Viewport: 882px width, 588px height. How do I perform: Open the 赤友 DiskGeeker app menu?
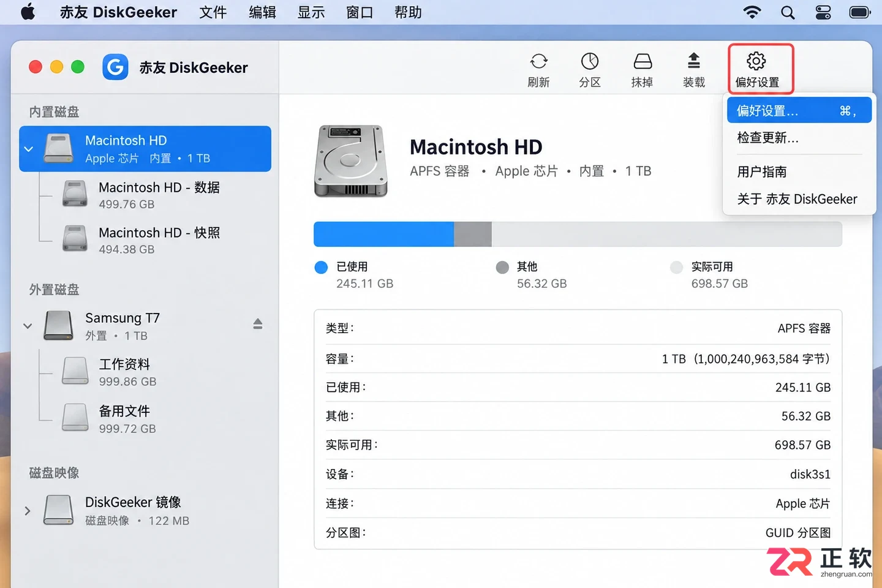(x=118, y=12)
